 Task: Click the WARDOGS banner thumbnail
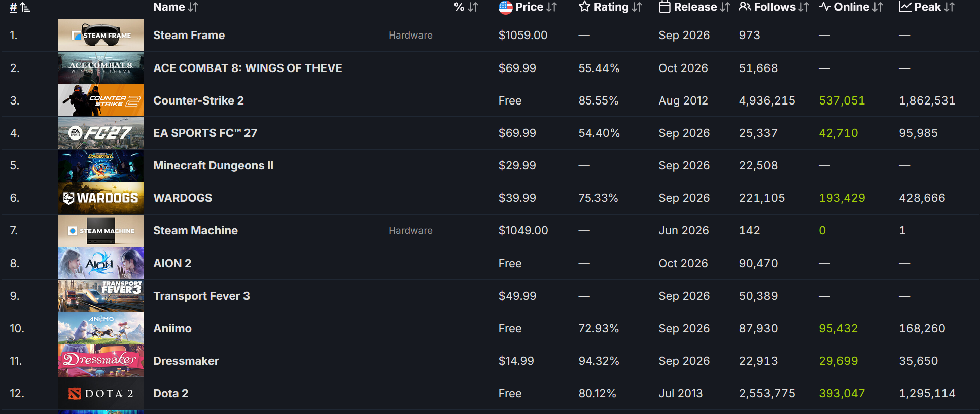pos(100,198)
